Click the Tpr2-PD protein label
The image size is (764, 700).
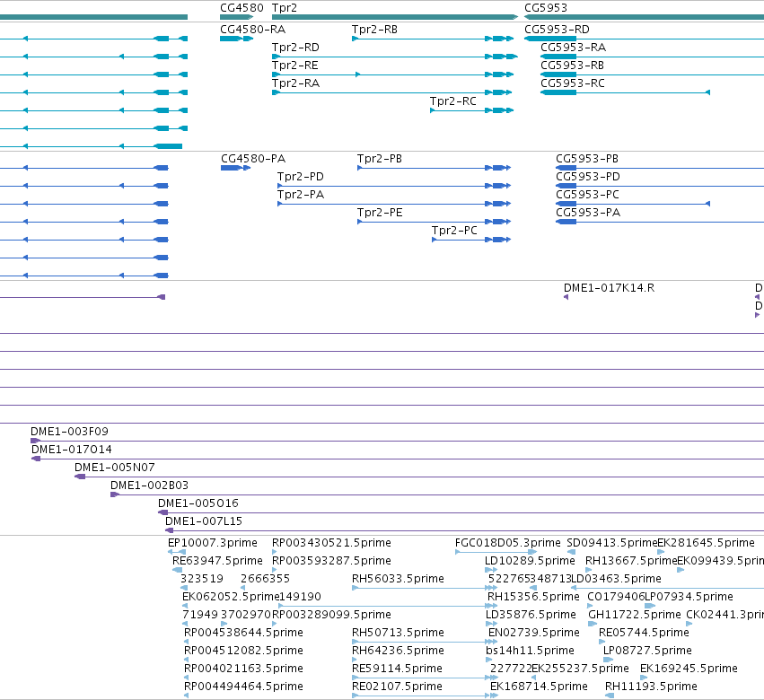(301, 177)
